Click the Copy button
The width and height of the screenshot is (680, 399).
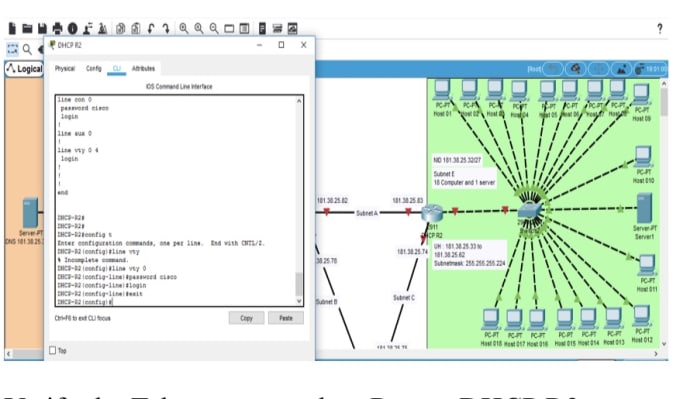[x=246, y=318]
